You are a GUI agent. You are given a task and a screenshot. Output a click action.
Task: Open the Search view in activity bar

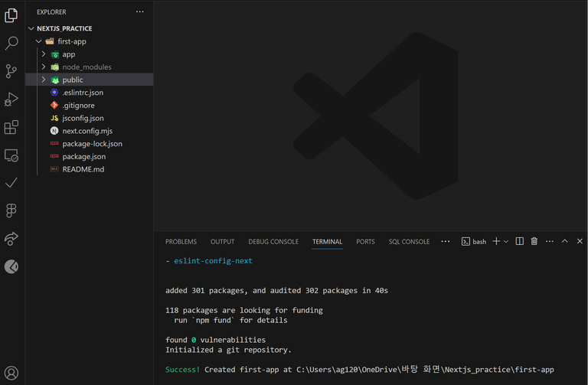[x=11, y=43]
